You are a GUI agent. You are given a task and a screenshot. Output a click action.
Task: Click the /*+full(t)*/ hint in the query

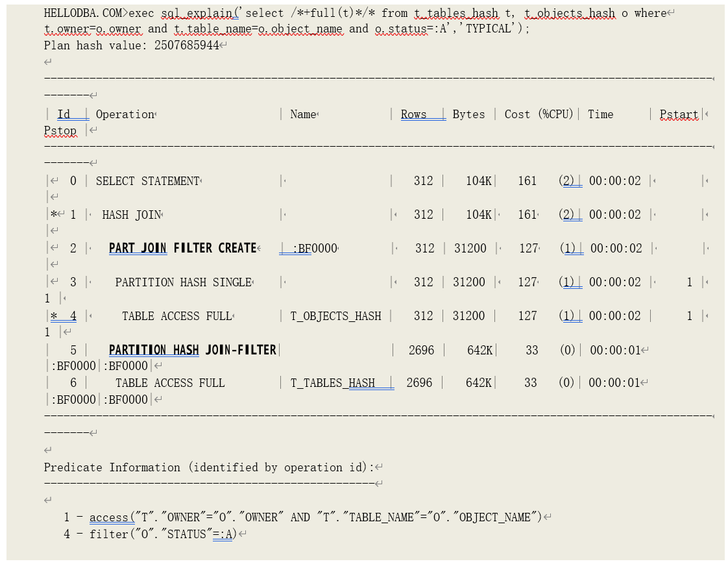click(333, 13)
